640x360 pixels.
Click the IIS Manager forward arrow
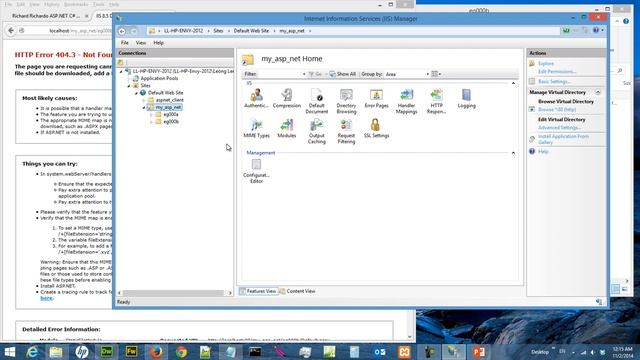(133, 31)
